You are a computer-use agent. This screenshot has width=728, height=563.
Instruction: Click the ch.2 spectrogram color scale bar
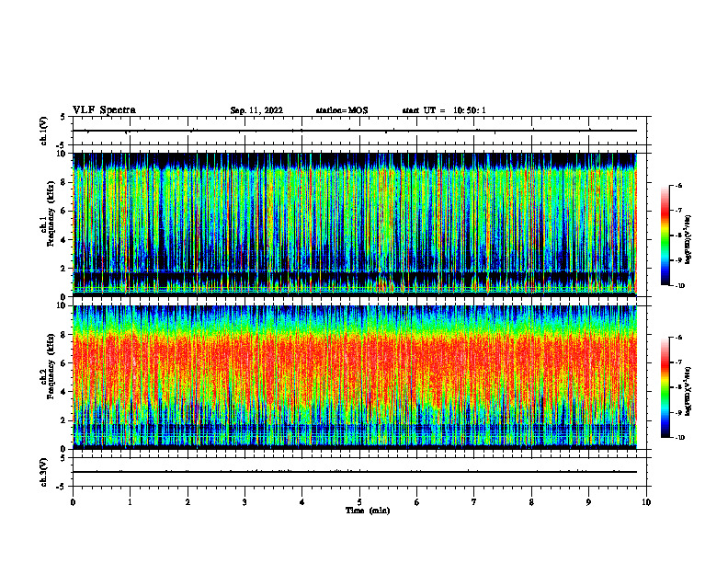[x=665, y=387]
